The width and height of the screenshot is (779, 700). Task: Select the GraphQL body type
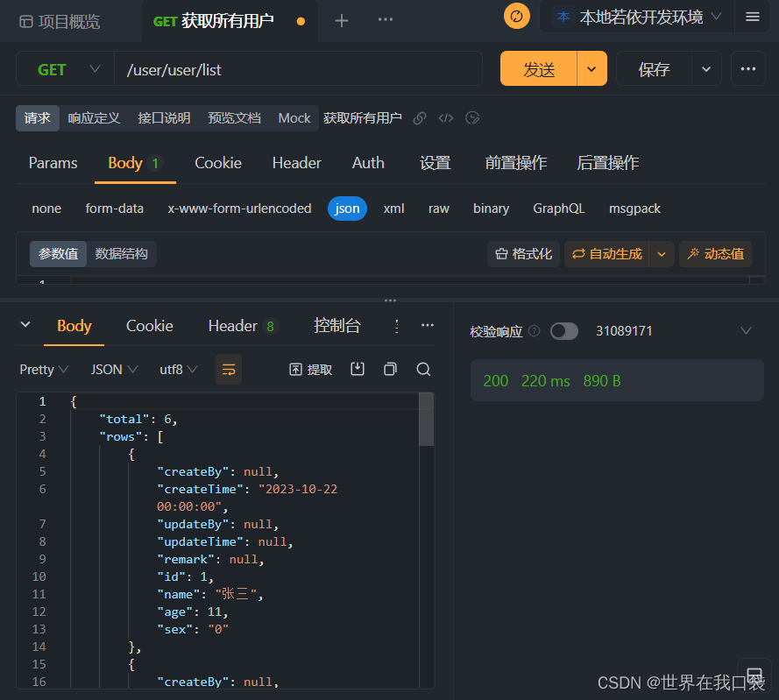[x=559, y=209]
